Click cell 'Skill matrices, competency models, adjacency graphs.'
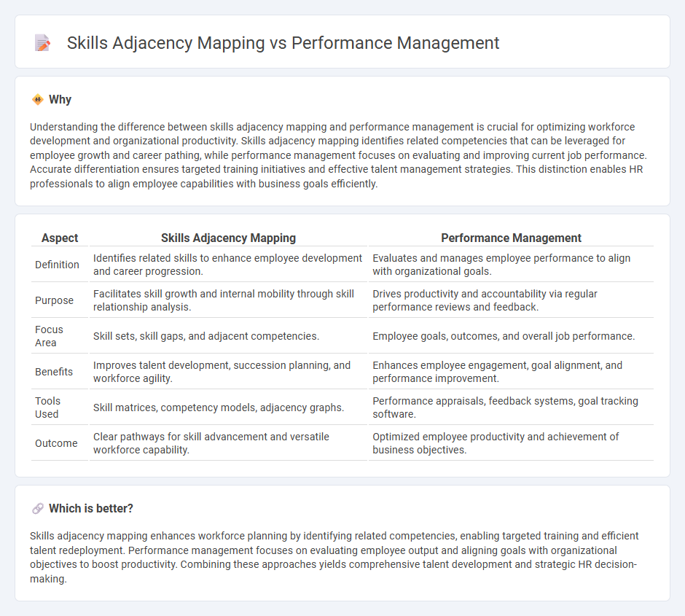The width and height of the screenshot is (685, 616). coord(229,408)
